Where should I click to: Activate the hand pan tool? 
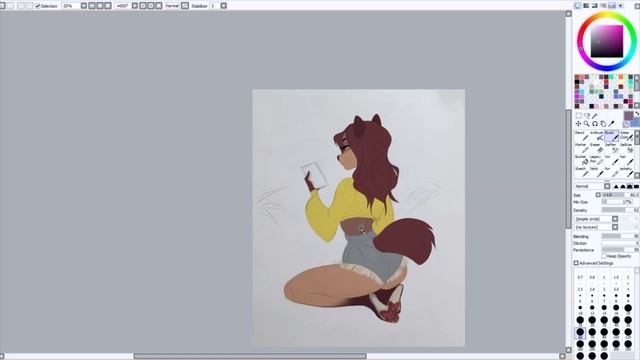pos(603,124)
